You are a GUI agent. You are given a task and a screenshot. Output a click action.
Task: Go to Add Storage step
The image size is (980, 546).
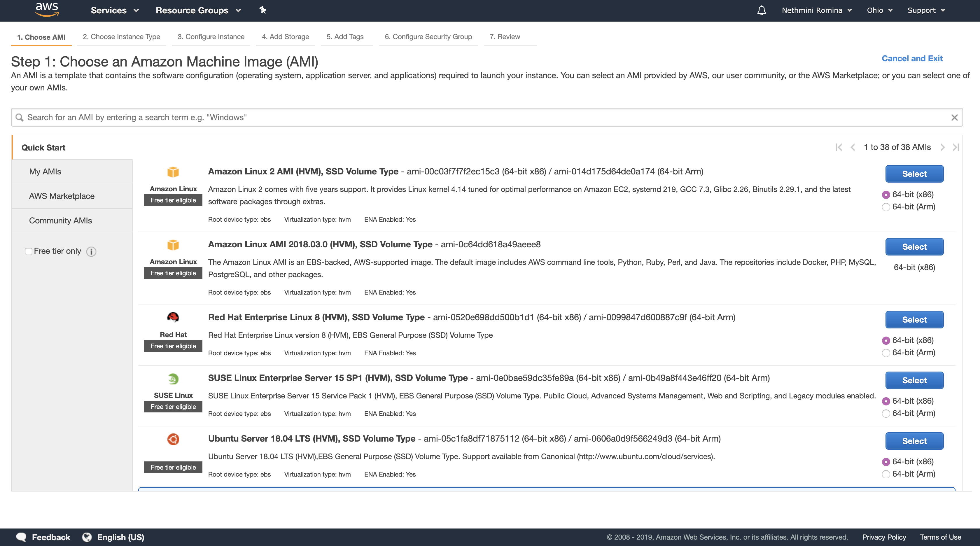click(x=285, y=37)
